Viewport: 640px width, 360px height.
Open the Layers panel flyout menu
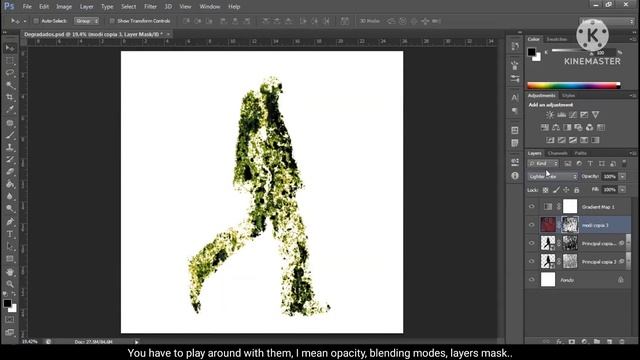coord(632,153)
